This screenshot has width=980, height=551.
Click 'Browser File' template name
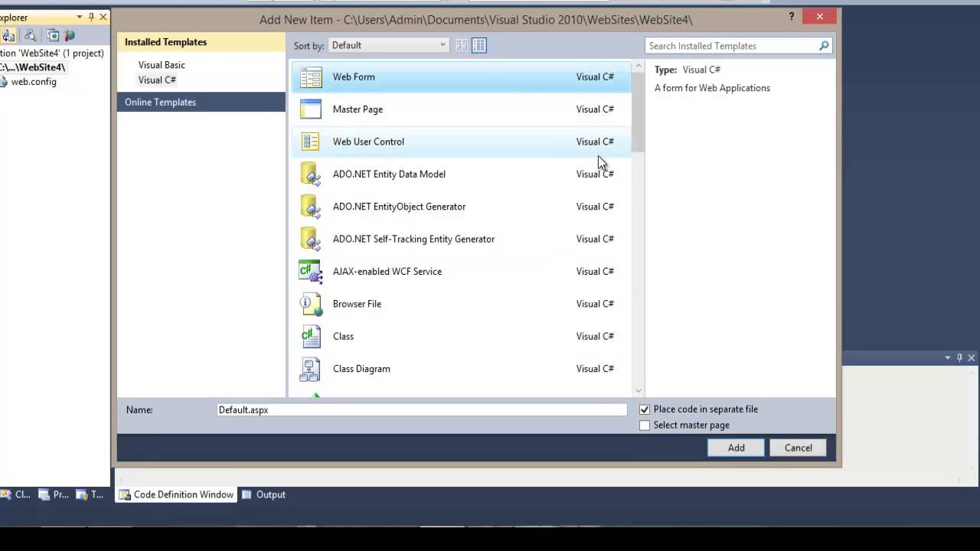point(357,304)
